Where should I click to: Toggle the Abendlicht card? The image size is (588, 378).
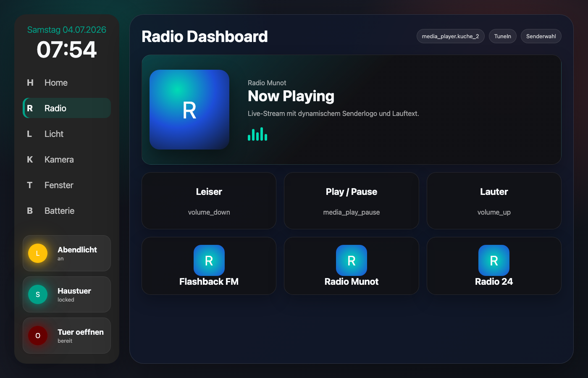pos(67,253)
